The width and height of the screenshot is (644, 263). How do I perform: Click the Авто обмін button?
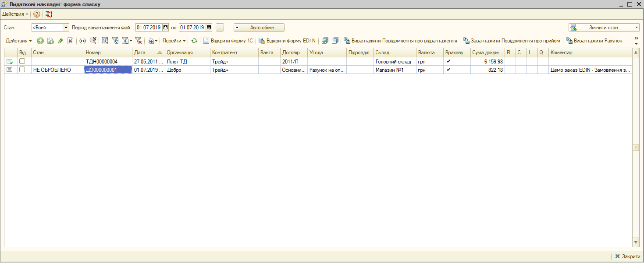point(259,28)
